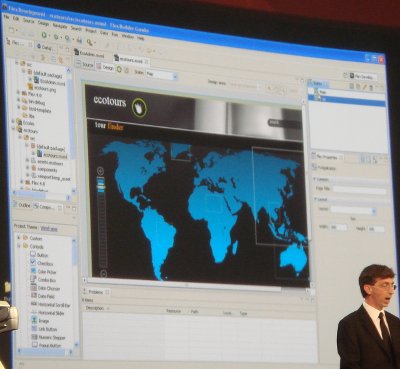Click the Wireframe project theme link
The height and width of the screenshot is (369, 400).
tap(49, 229)
